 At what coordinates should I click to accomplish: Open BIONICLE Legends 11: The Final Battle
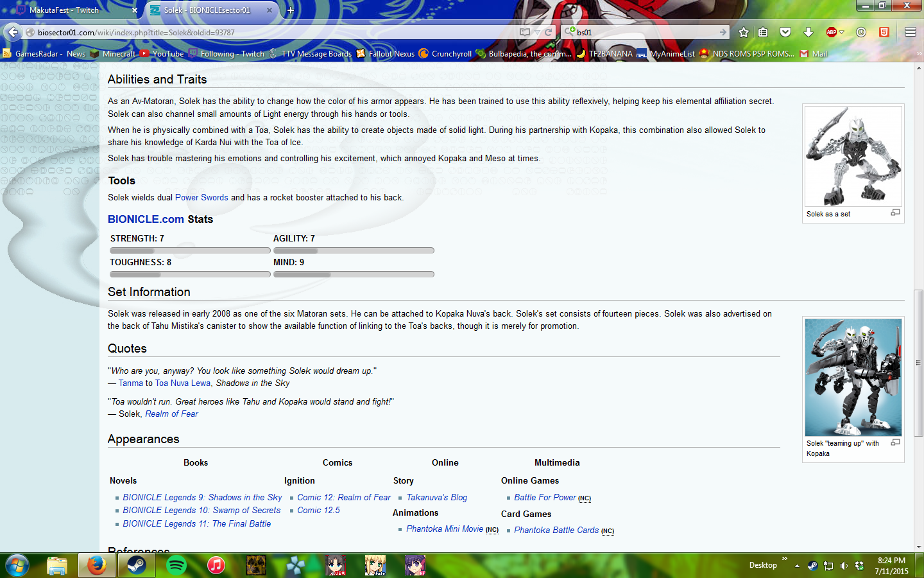[196, 523]
